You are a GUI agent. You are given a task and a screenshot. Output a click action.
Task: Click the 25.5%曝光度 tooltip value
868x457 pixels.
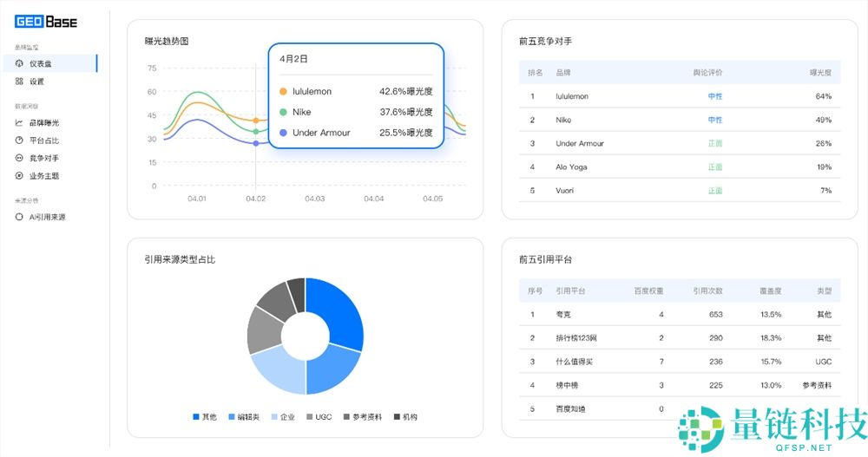click(x=405, y=132)
